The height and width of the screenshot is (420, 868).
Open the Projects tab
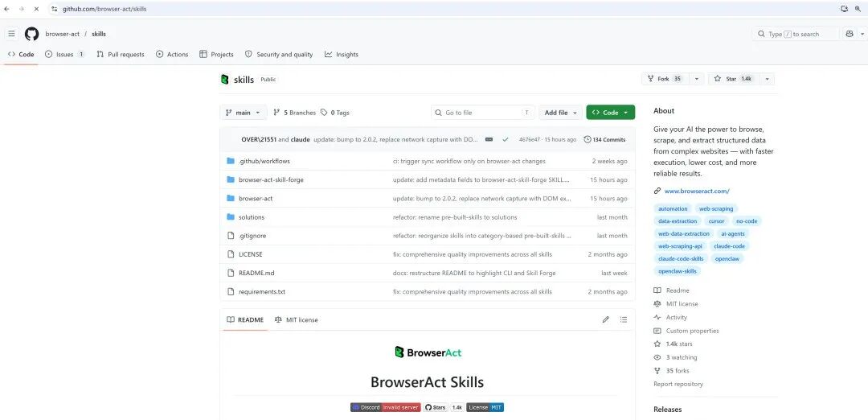[x=216, y=54]
